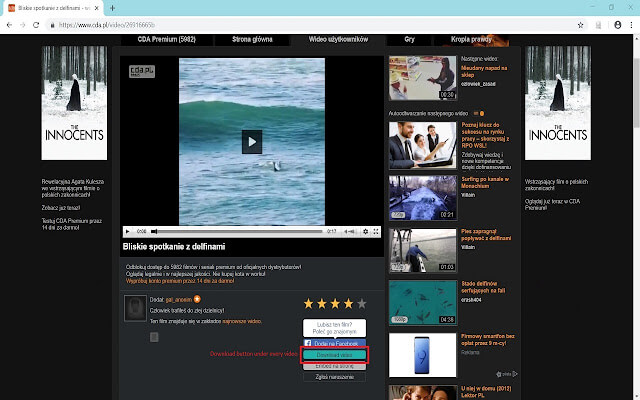
Task: Open the Surfing po kanale w Monachium thumbnail
Action: click(x=407, y=197)
